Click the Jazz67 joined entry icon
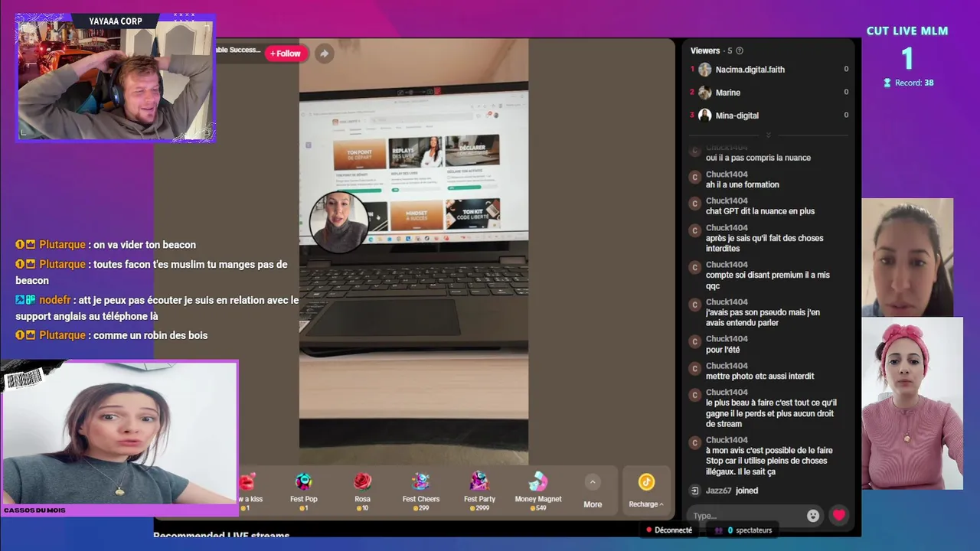This screenshot has width=980, height=551. coord(695,491)
